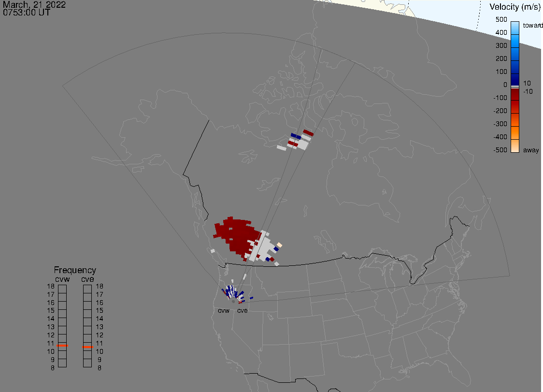543x392 pixels.
Task: Click the cvw header above the frequency bars
Action: click(62, 279)
